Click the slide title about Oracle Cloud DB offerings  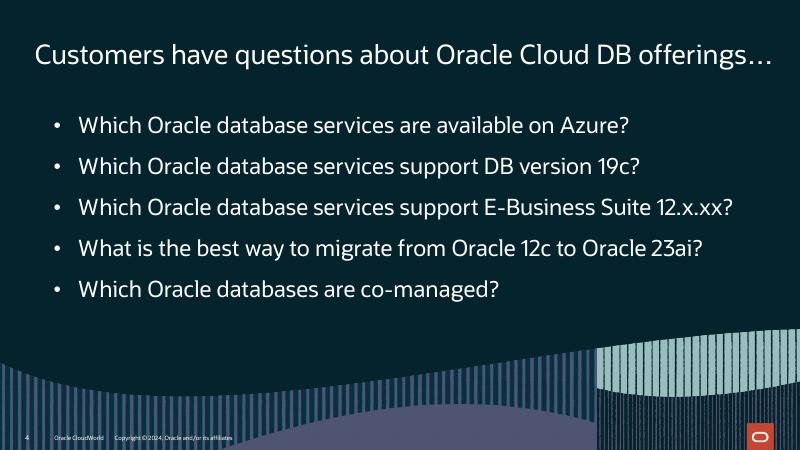(403, 56)
